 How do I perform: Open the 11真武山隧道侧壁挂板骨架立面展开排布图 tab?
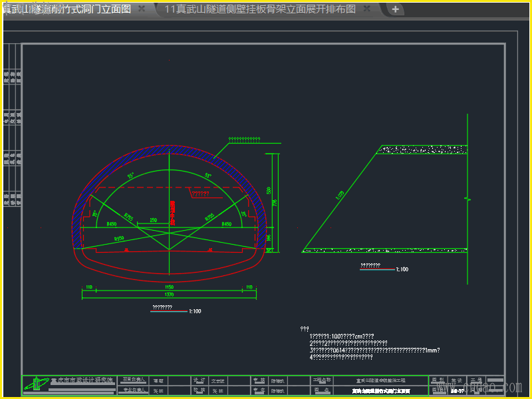[260, 9]
